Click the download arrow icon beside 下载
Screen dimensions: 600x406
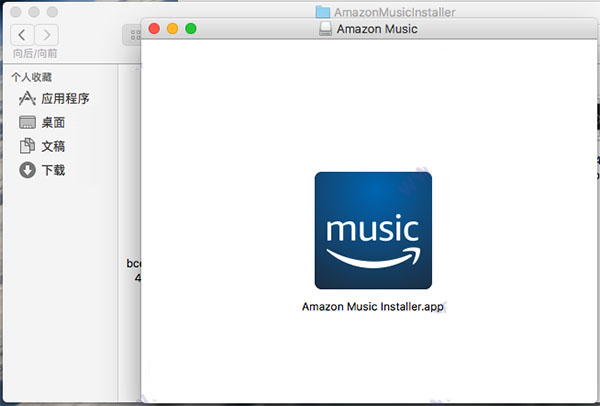[27, 170]
